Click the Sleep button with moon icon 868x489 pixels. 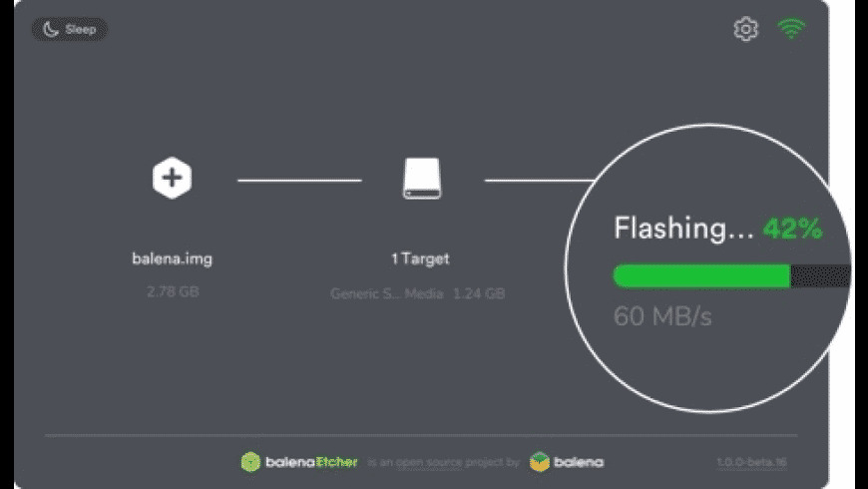(69, 29)
